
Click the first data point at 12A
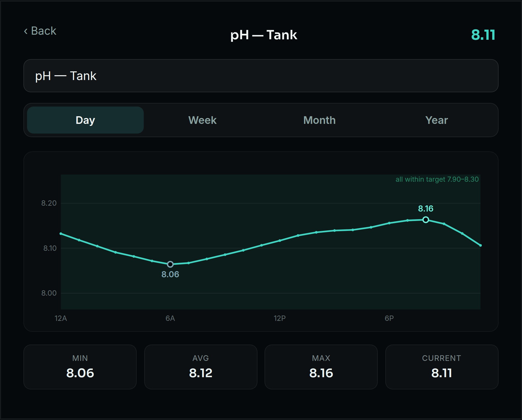(61, 233)
